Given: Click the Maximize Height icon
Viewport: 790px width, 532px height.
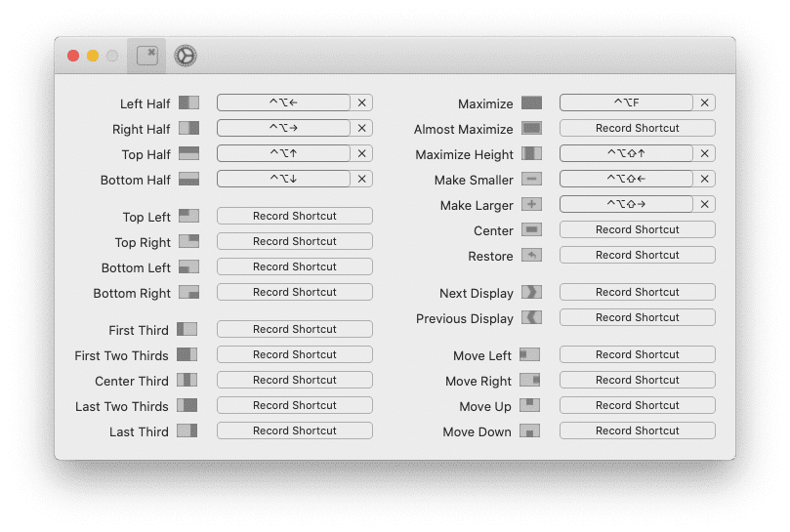Looking at the screenshot, I should [531, 153].
